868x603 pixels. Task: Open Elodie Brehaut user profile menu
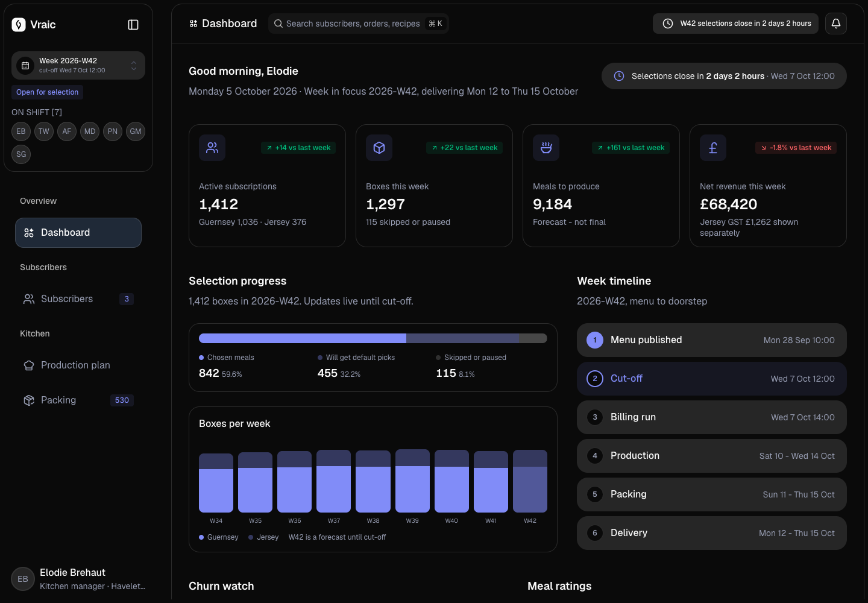click(78, 579)
